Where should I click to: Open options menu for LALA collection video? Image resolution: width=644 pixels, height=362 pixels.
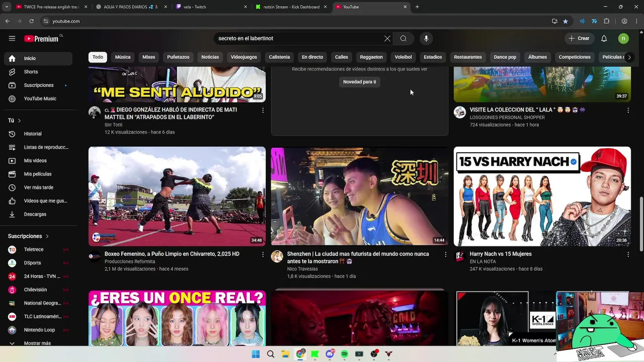628,110
